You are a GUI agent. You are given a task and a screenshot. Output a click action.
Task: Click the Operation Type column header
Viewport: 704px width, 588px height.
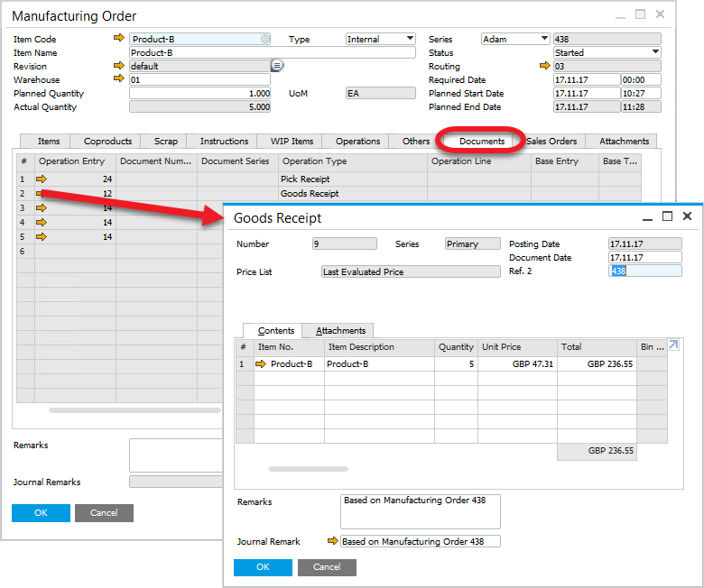(352, 161)
